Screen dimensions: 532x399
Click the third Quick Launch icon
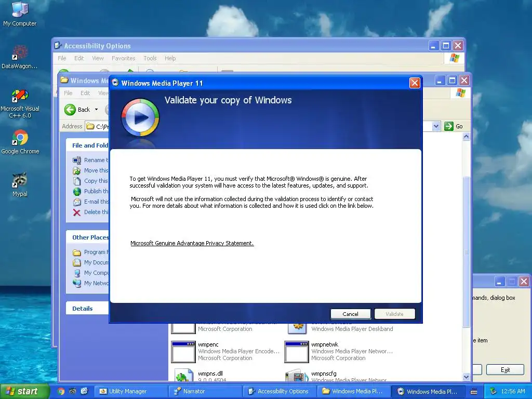(x=84, y=391)
